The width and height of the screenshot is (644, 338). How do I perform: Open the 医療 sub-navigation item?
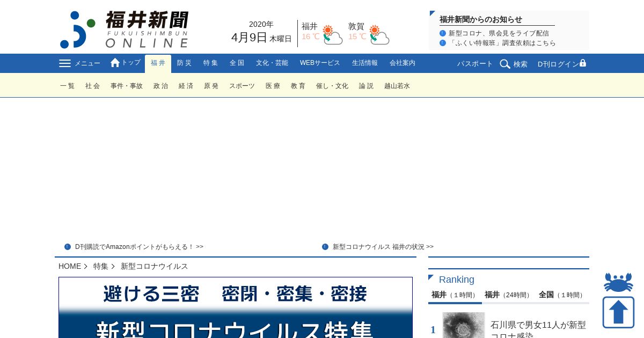273,86
